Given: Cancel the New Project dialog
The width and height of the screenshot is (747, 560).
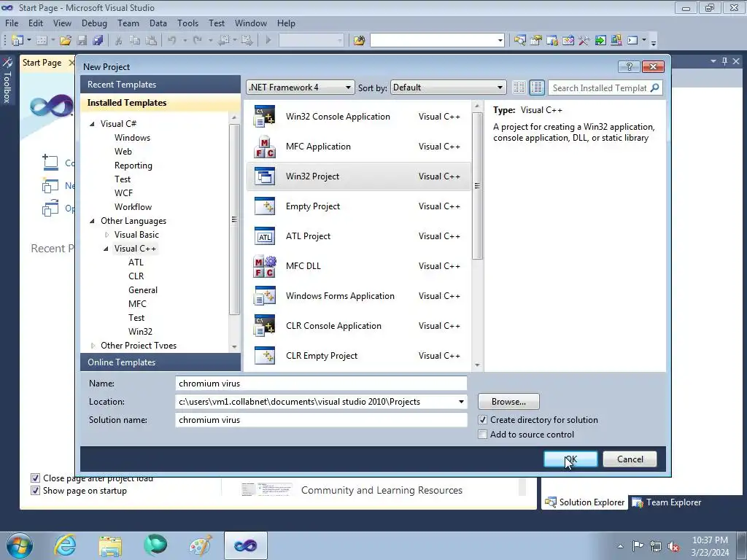Looking at the screenshot, I should pyautogui.click(x=630, y=459).
